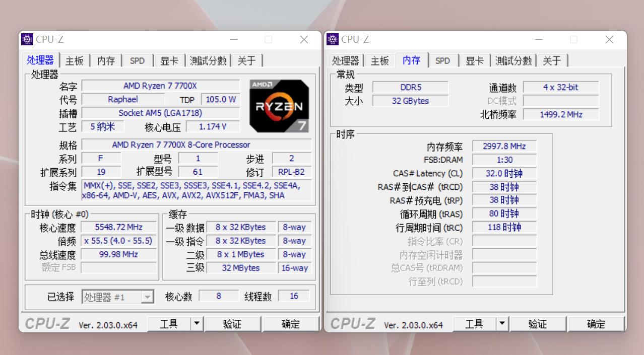This screenshot has width=644, height=355.
Task: Show 显卡 tab in right CPU-Z window
Action: coord(475,61)
